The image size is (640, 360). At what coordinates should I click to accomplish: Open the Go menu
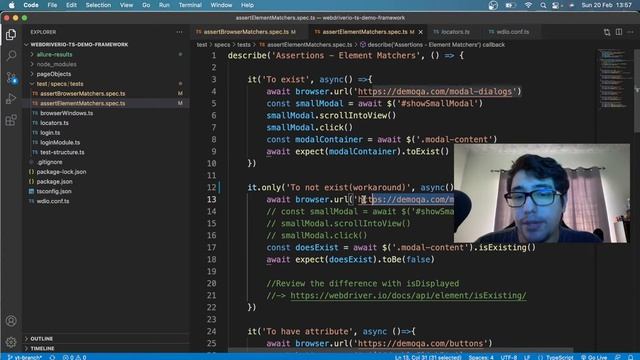click(146, 5)
